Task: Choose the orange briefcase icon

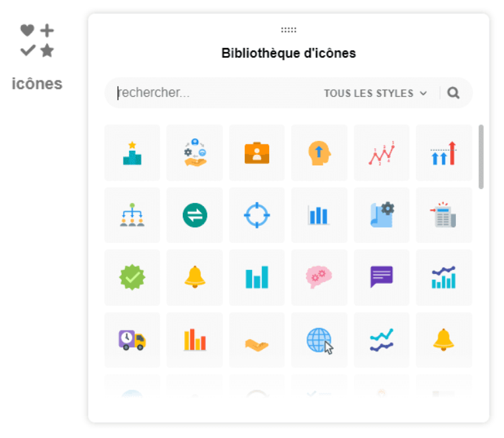Action: pos(257,153)
